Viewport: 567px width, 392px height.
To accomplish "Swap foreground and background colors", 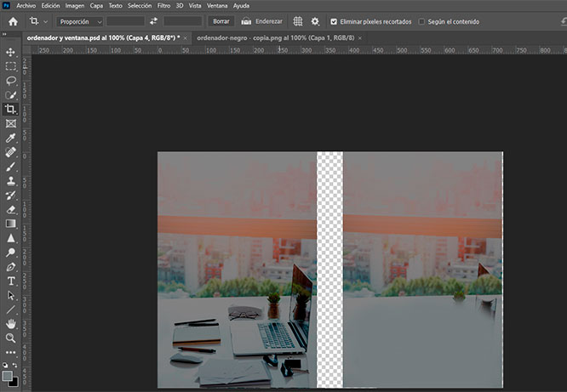I will tap(16, 366).
